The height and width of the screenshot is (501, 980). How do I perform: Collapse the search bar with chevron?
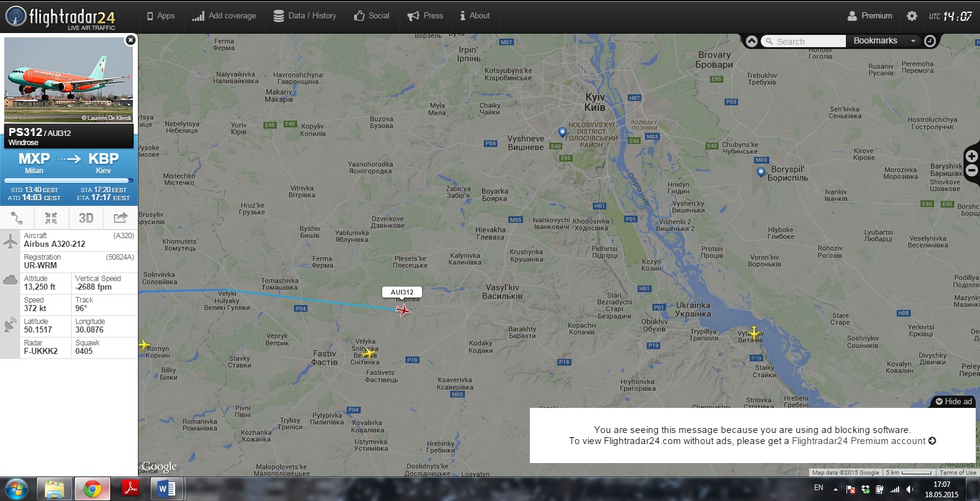[752, 41]
